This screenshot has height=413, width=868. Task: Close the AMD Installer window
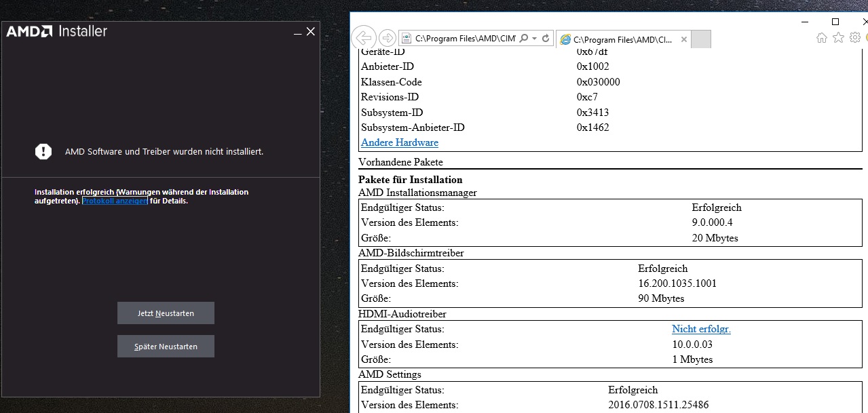[311, 31]
